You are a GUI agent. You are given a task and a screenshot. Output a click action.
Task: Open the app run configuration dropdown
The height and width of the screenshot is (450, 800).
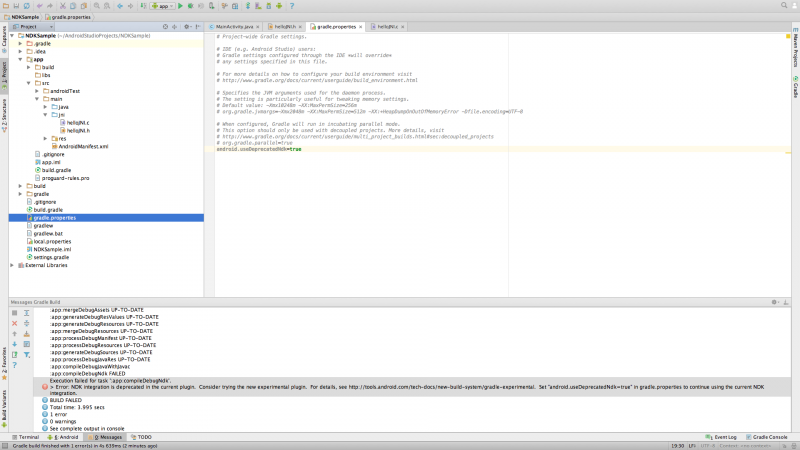pos(163,6)
